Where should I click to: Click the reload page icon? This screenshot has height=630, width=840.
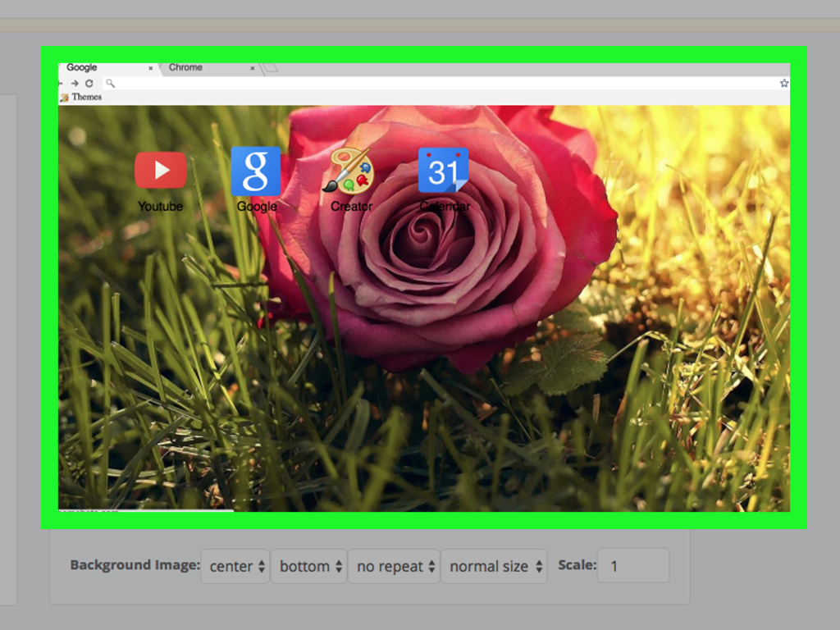point(89,83)
